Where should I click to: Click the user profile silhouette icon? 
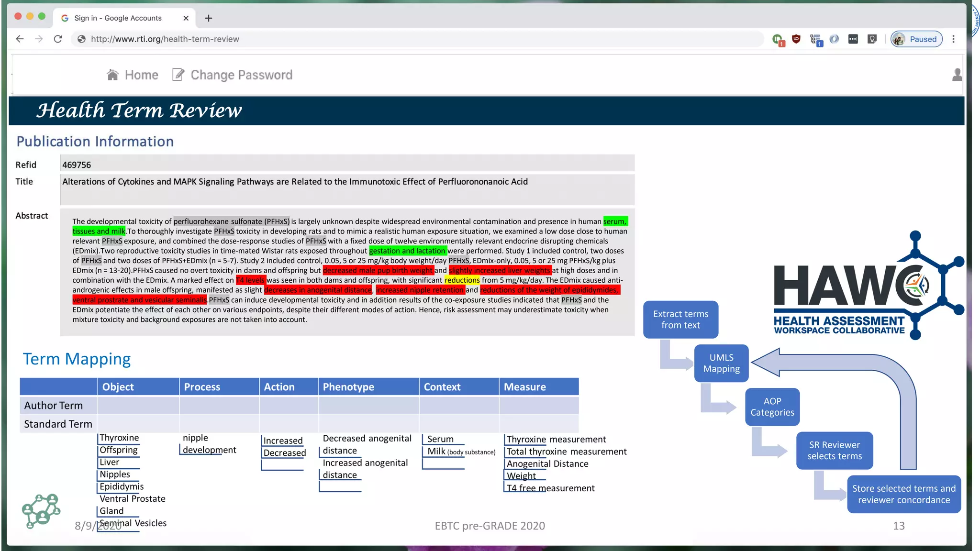957,75
